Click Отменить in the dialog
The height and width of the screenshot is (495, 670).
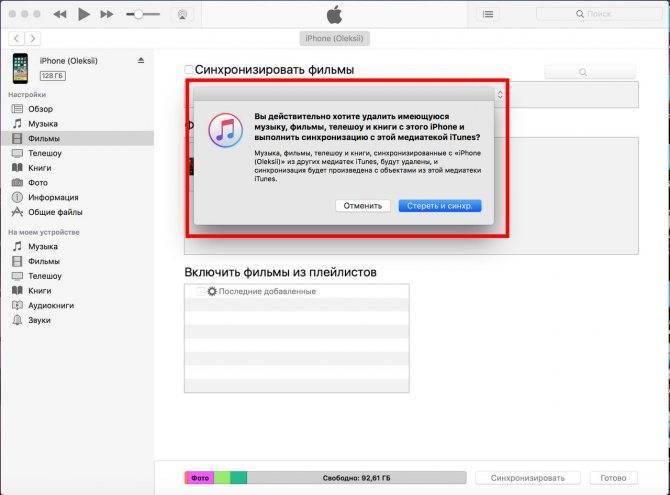362,206
